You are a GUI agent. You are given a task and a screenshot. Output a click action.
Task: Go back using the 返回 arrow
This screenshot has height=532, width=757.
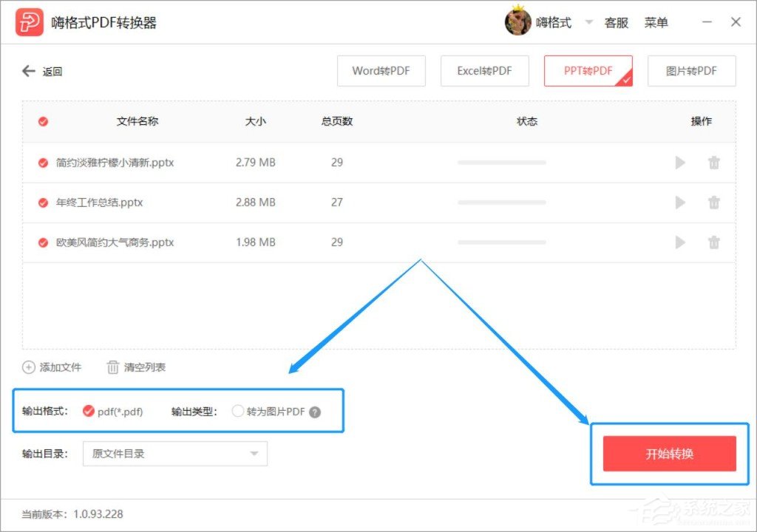pyautogui.click(x=28, y=71)
